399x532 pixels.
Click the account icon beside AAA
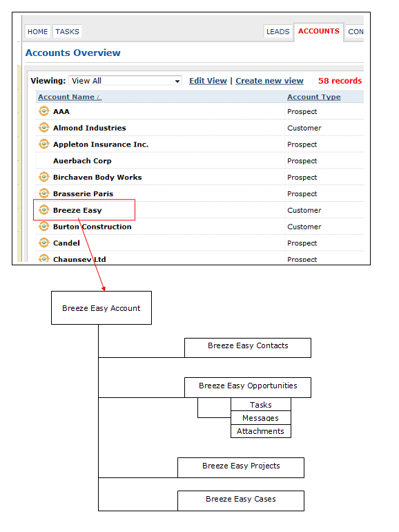tap(43, 111)
